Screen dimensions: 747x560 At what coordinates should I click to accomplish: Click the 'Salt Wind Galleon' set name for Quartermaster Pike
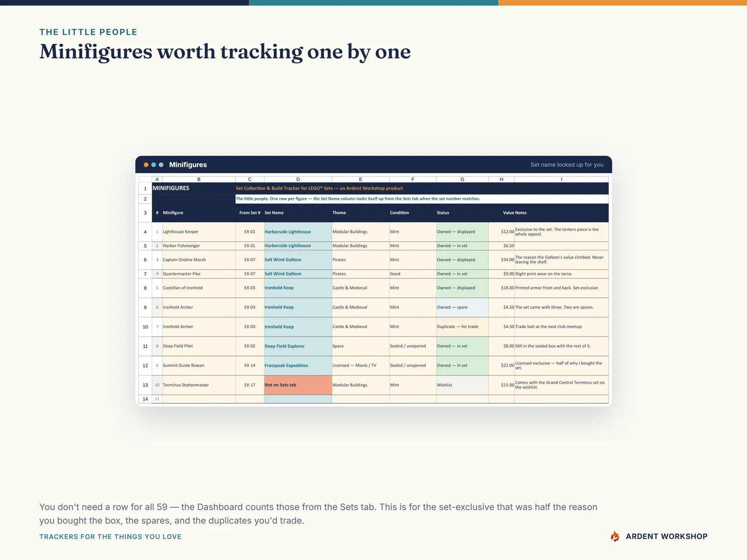click(298, 274)
